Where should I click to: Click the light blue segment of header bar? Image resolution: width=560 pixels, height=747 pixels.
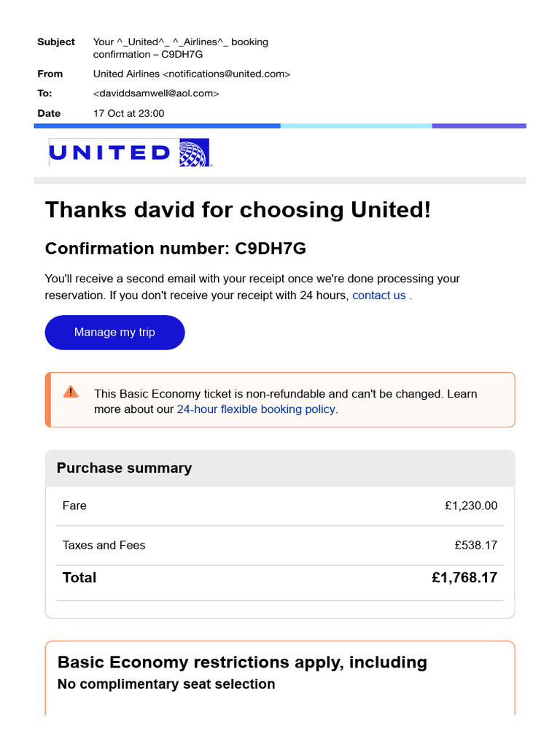pos(356,126)
